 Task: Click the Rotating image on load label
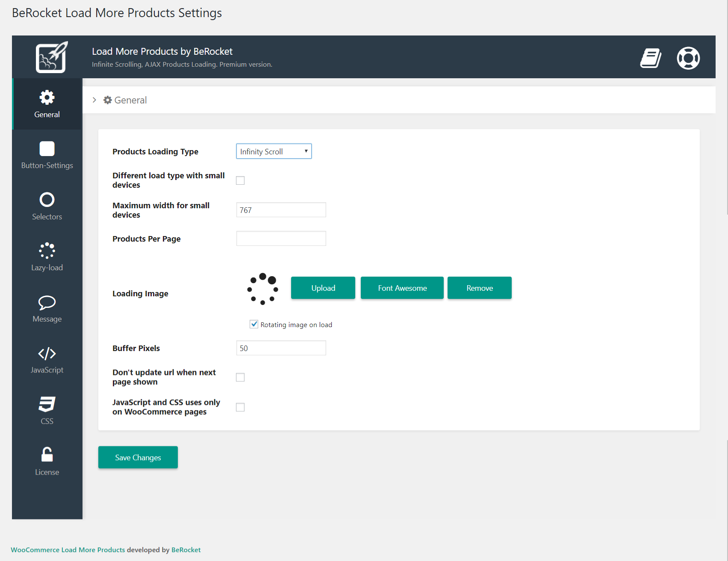(x=296, y=325)
